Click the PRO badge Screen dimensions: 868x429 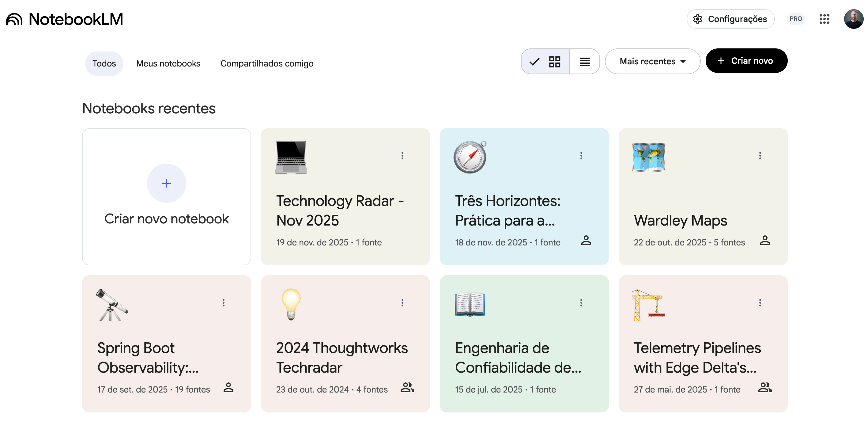click(795, 19)
